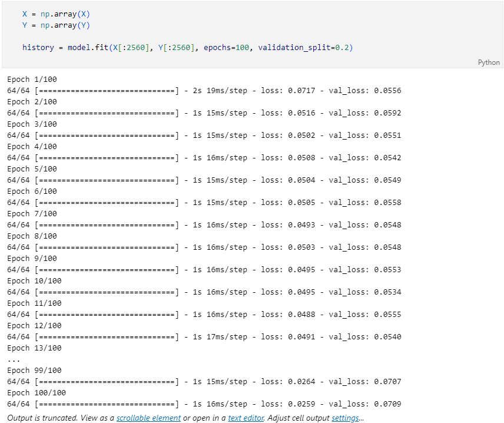The width and height of the screenshot is (504, 423).
Task: Click the value 'val_loss: 0.0556'
Action: point(365,90)
